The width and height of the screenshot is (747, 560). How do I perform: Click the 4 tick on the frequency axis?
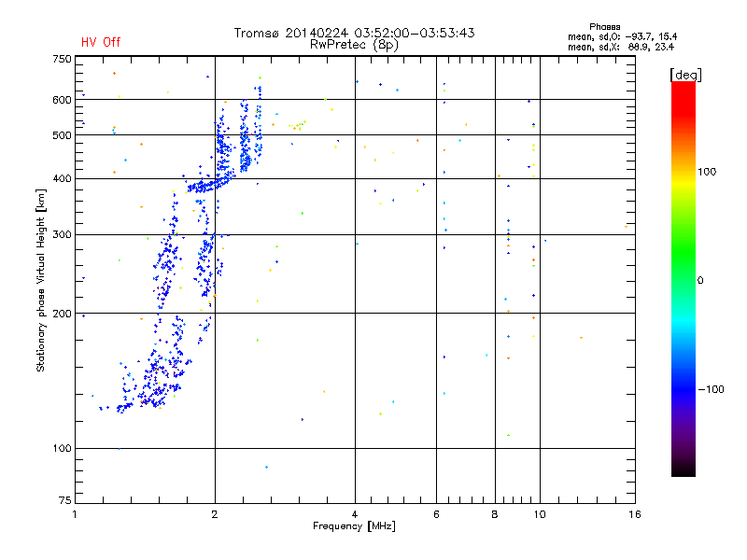[x=355, y=514]
